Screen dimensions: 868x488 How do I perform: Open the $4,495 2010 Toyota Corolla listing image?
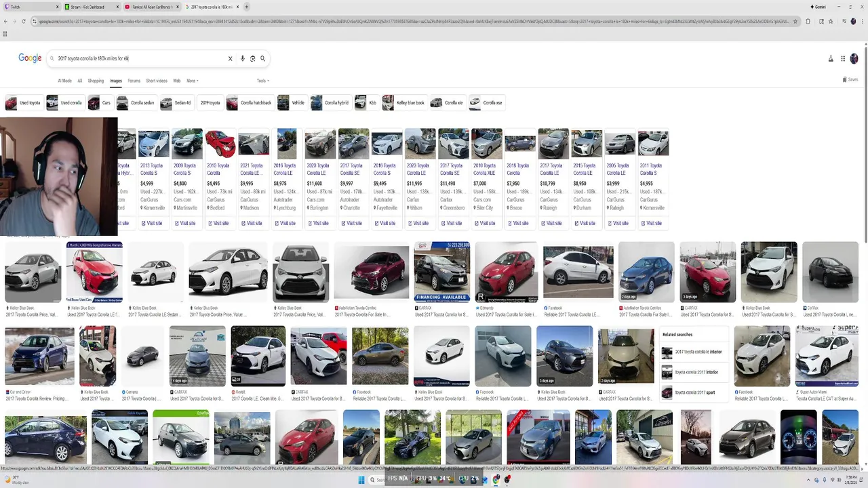[x=220, y=144]
